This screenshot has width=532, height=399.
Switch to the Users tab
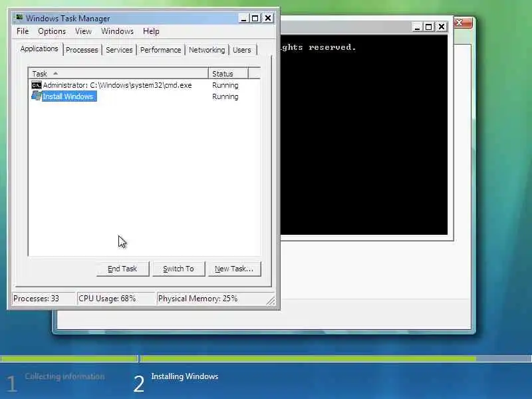pyautogui.click(x=242, y=50)
